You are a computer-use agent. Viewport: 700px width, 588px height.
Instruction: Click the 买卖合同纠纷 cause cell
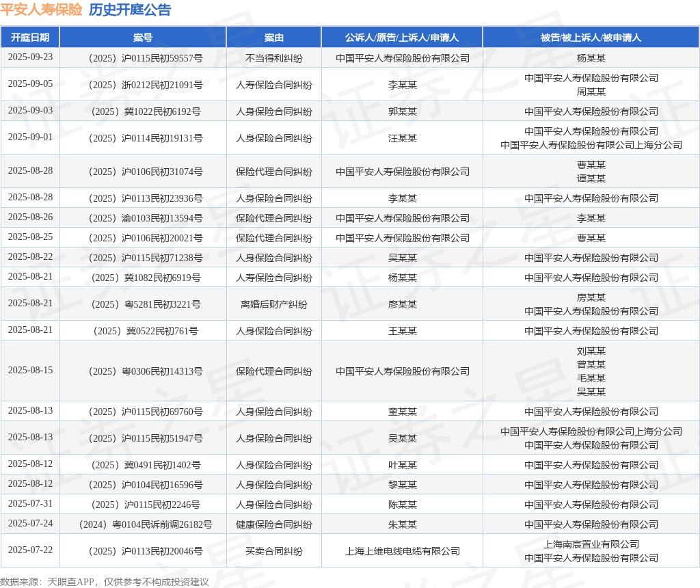point(273,551)
